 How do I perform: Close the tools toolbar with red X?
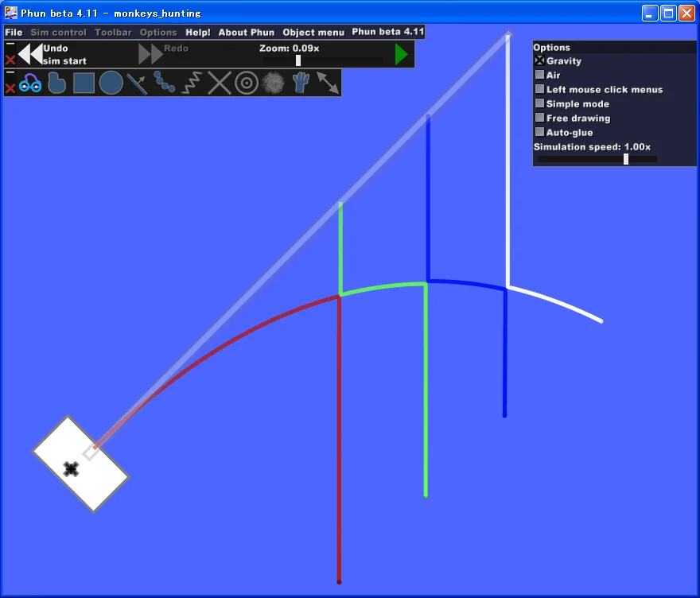(x=10, y=88)
